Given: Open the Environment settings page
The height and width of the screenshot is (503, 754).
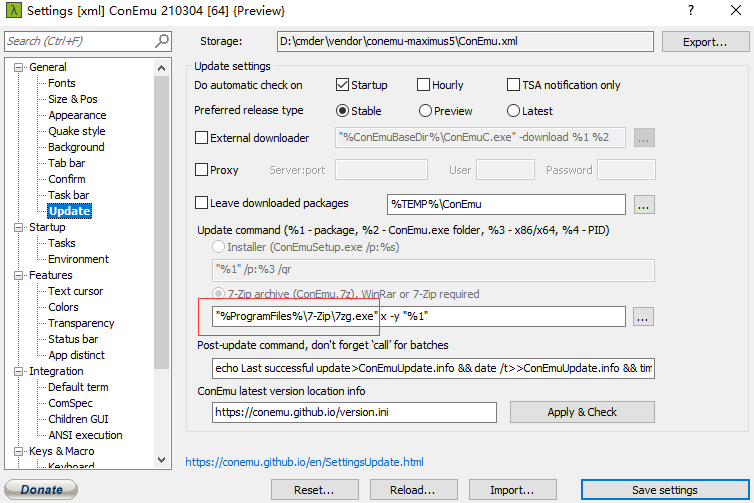Looking at the screenshot, I should pos(78,259).
